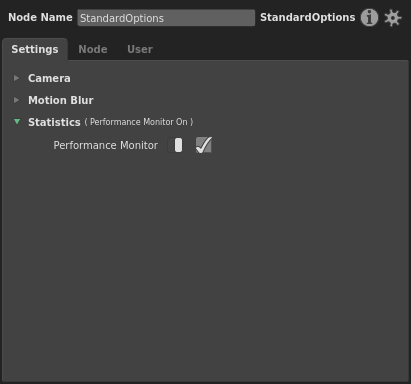Image resolution: width=411 pixels, height=384 pixels.
Task: Uncheck the Performance Monitor checkbox
Action: pos(204,145)
